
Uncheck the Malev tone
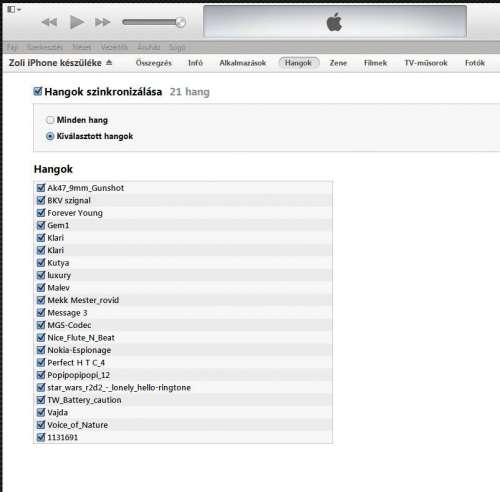click(41, 288)
